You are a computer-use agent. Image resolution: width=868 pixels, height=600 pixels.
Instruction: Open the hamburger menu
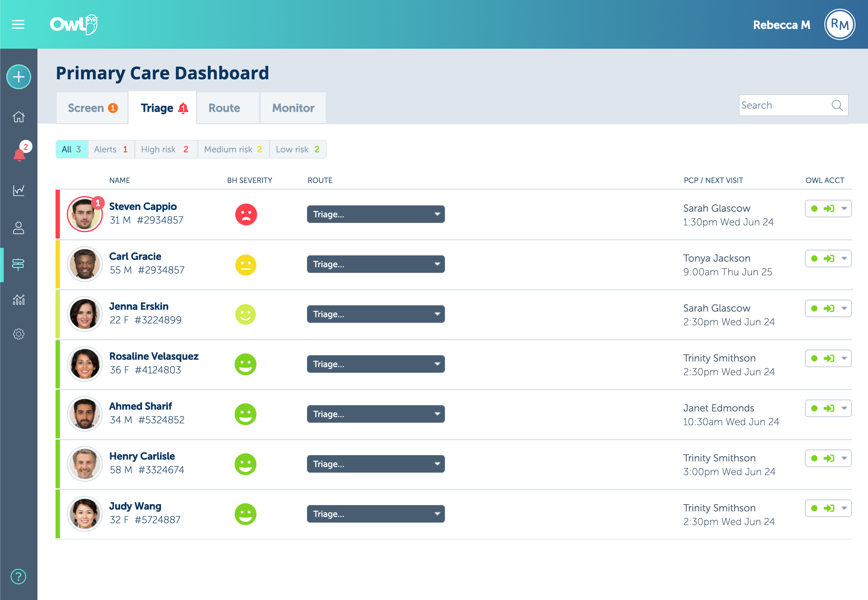[18, 24]
